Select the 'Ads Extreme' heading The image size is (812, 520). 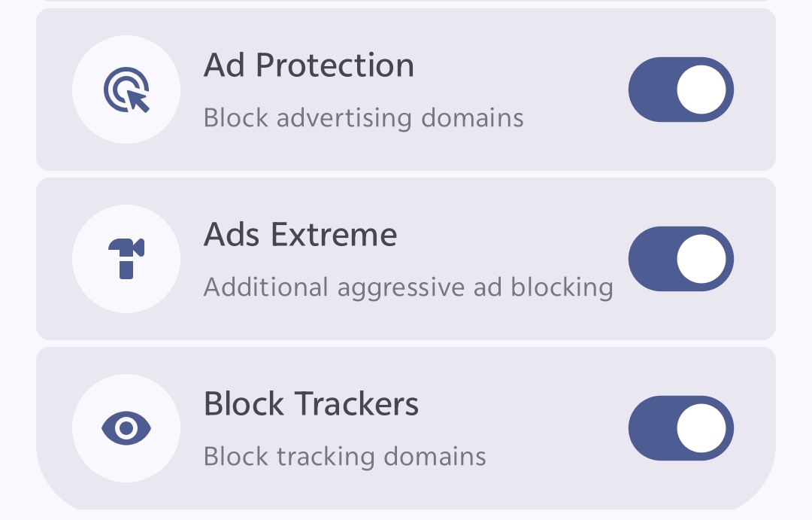pyautogui.click(x=300, y=236)
